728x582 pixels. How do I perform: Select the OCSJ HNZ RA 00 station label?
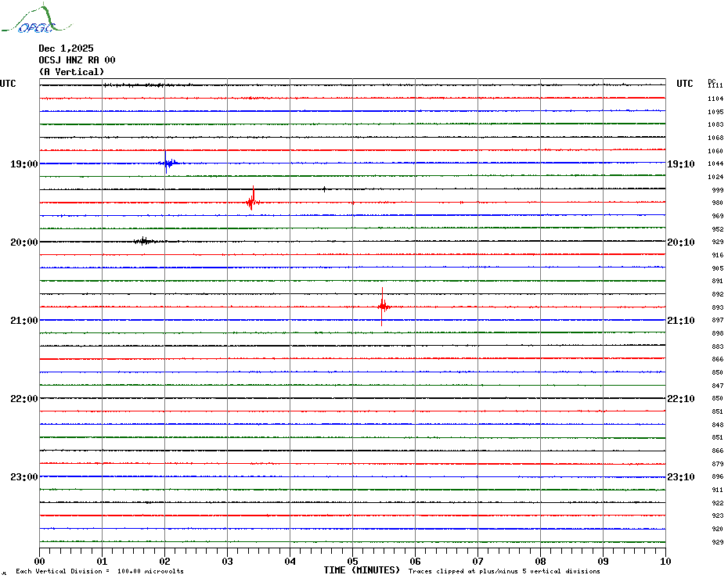[77, 60]
